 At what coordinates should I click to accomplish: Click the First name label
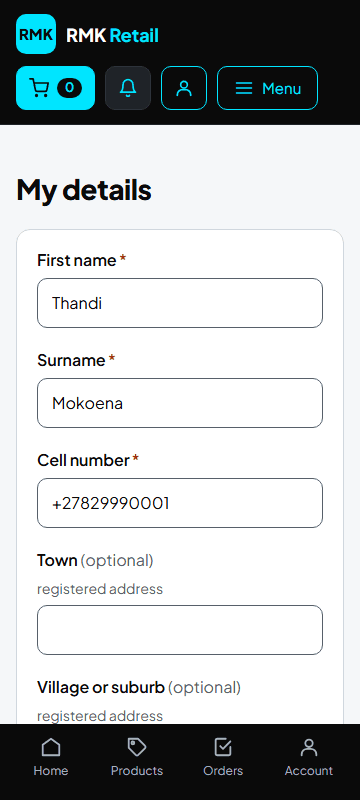click(x=77, y=260)
